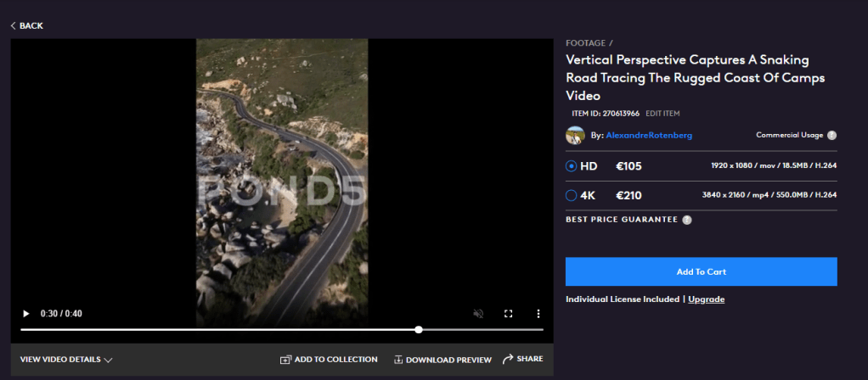Click the video progress bar handle
868x380 pixels.
click(x=419, y=329)
